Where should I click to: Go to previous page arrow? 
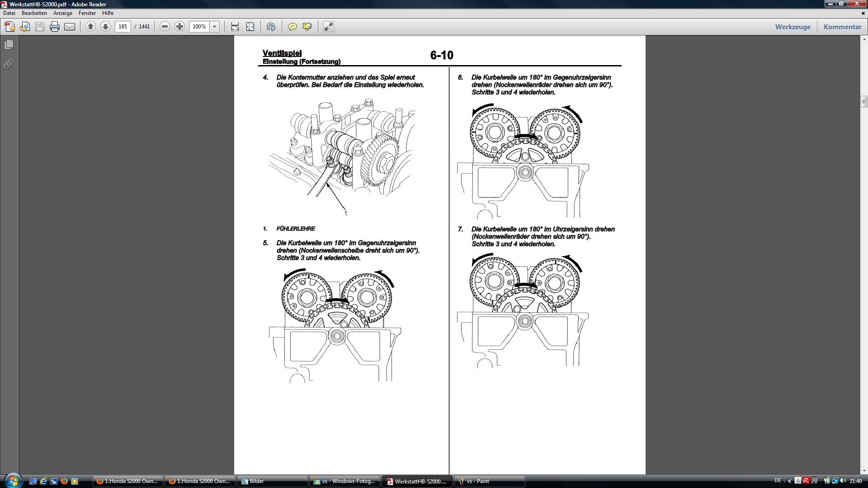pos(90,27)
